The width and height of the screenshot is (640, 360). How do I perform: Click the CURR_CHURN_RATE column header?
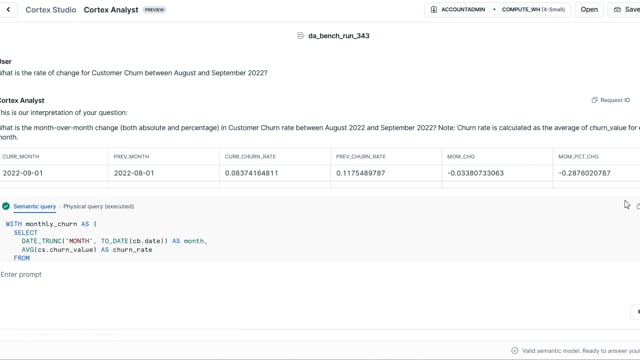point(250,156)
